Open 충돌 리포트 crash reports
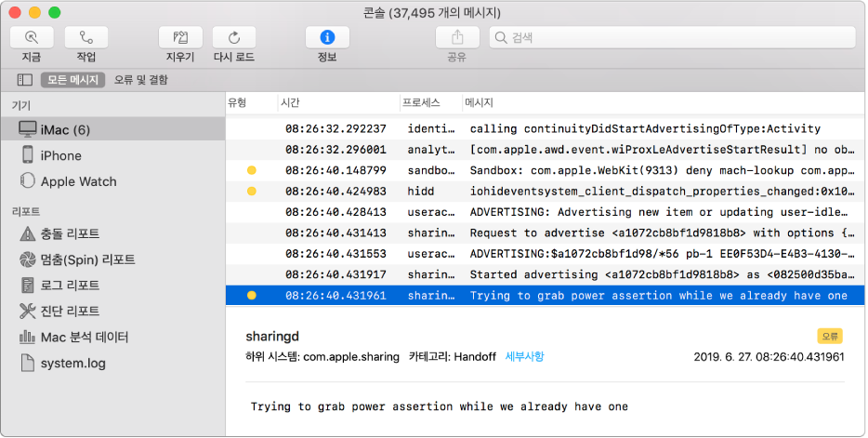The image size is (868, 438). click(113, 233)
